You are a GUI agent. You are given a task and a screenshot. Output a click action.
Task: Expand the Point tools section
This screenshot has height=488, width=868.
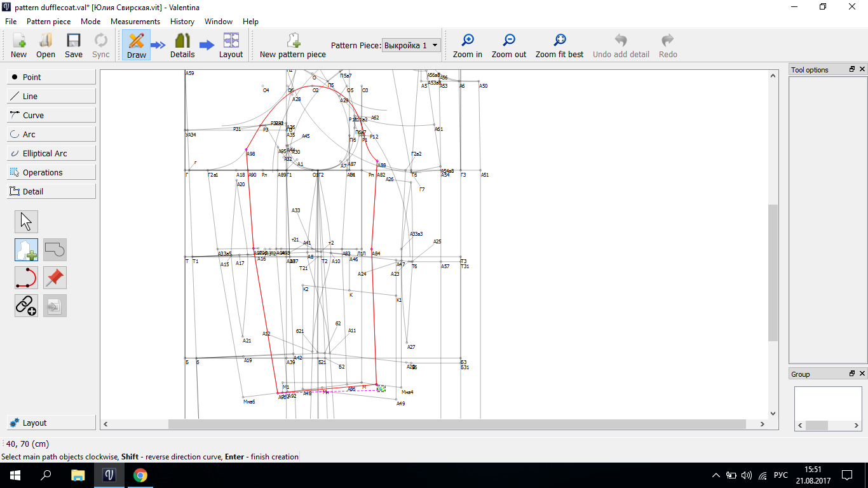51,77
